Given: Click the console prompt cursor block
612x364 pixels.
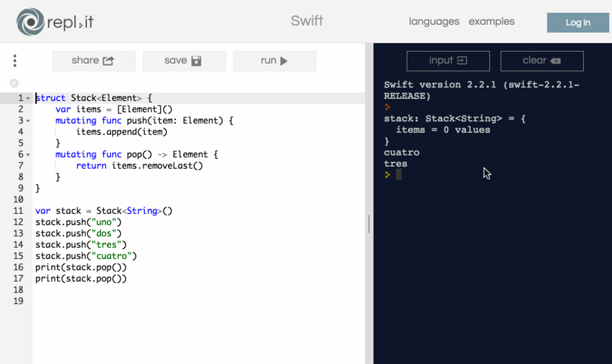Looking at the screenshot, I should [x=399, y=175].
